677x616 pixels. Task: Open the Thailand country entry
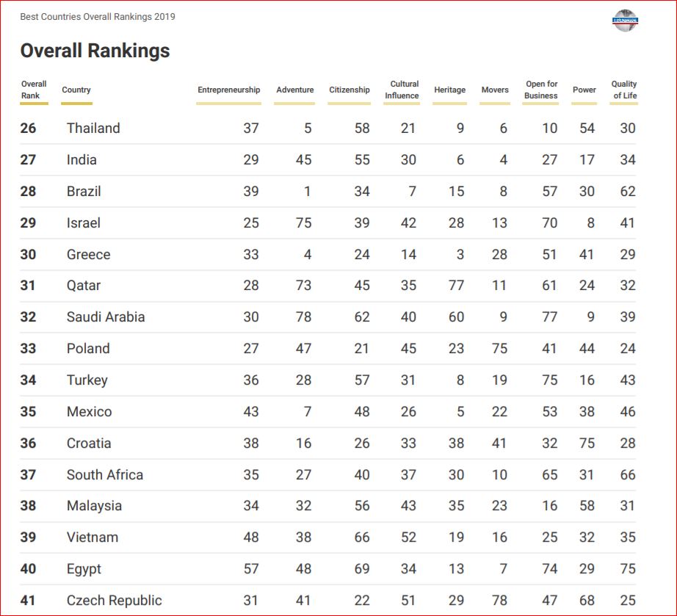coord(93,128)
